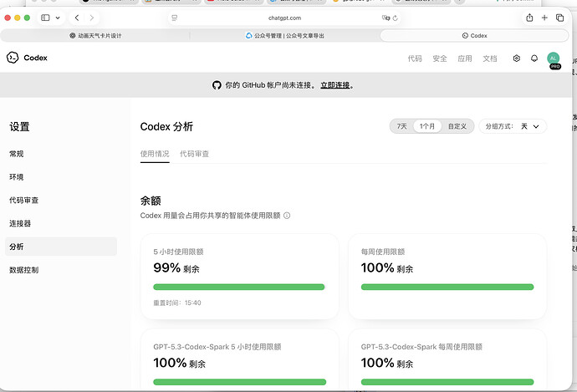Select the 自定义 time range
Viewport: 577px width, 392px height.
457,126
